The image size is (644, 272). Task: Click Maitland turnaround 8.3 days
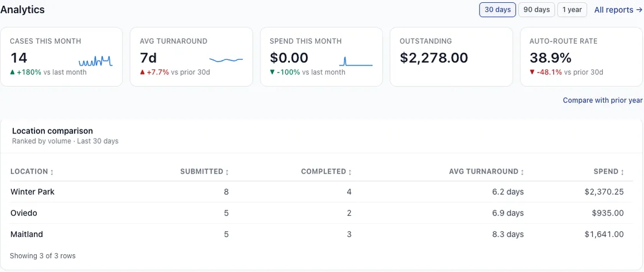(509, 235)
